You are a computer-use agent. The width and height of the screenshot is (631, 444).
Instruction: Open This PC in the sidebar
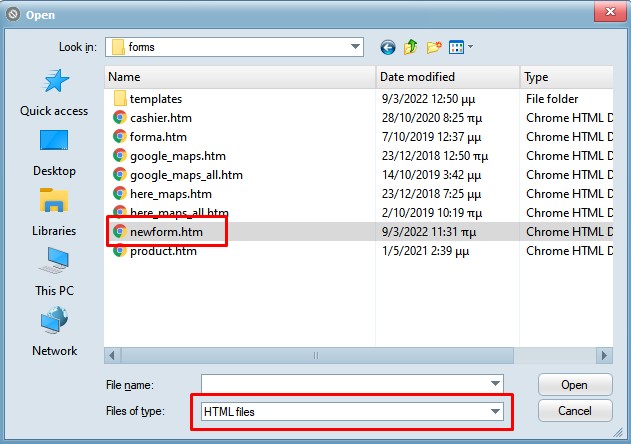(x=54, y=273)
